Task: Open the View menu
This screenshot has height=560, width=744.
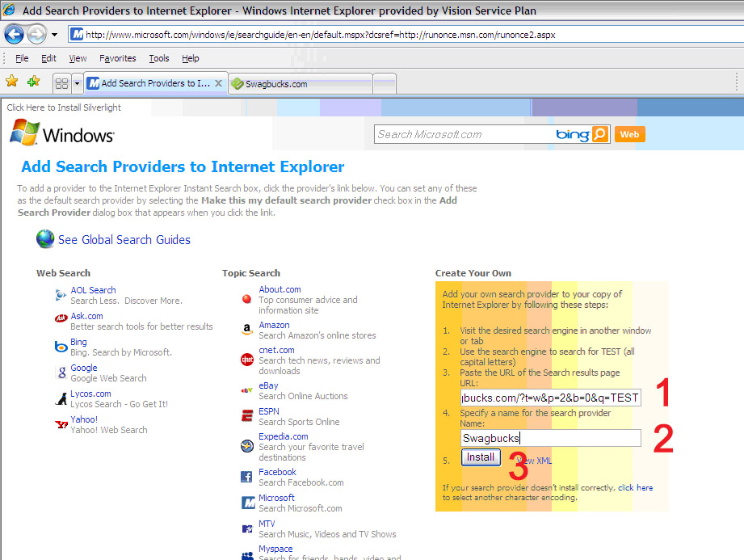Action: tap(78, 58)
